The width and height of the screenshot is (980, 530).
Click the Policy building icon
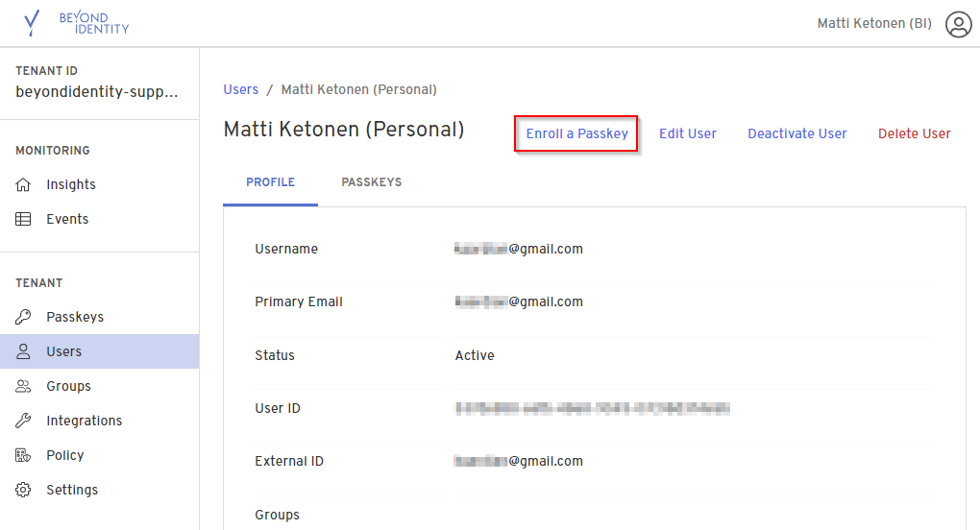click(24, 455)
